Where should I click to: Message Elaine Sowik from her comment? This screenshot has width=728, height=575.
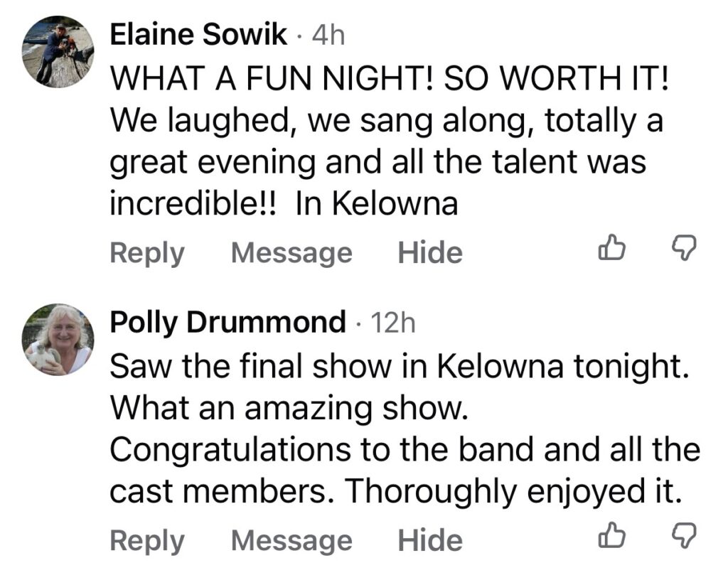pos(291,253)
